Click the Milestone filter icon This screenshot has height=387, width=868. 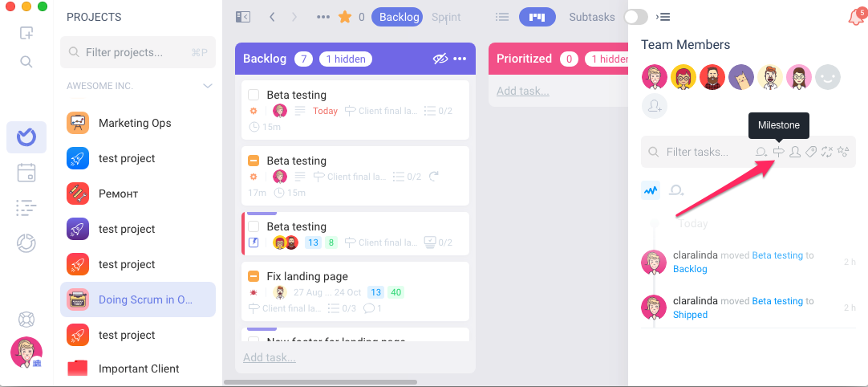(779, 152)
